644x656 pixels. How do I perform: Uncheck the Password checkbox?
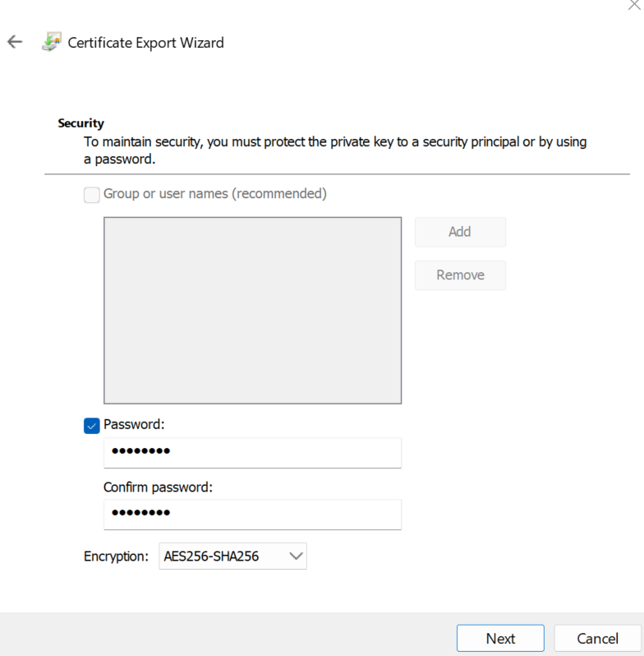click(x=91, y=426)
